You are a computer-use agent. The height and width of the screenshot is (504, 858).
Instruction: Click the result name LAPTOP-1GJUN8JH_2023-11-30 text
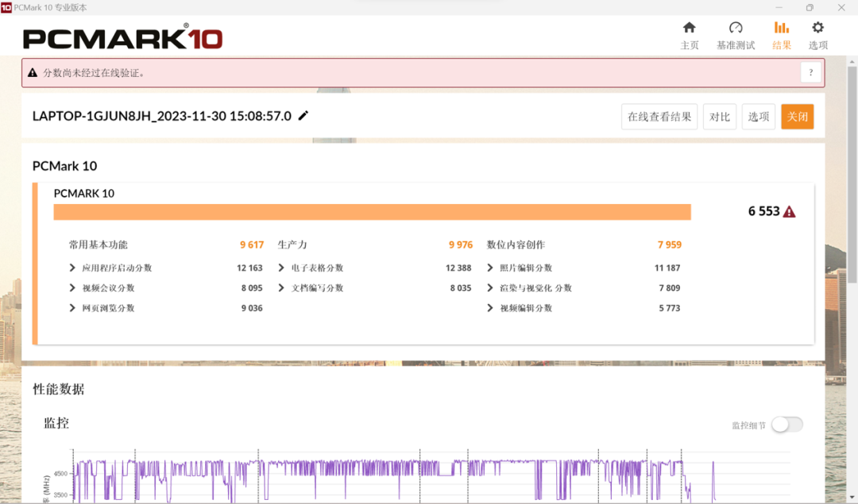pos(162,116)
